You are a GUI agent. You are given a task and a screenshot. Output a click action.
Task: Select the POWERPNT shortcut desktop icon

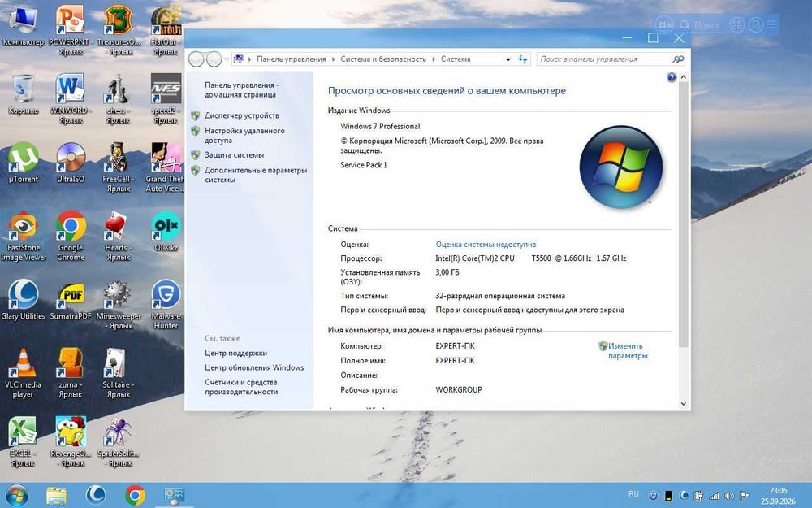[x=70, y=29]
